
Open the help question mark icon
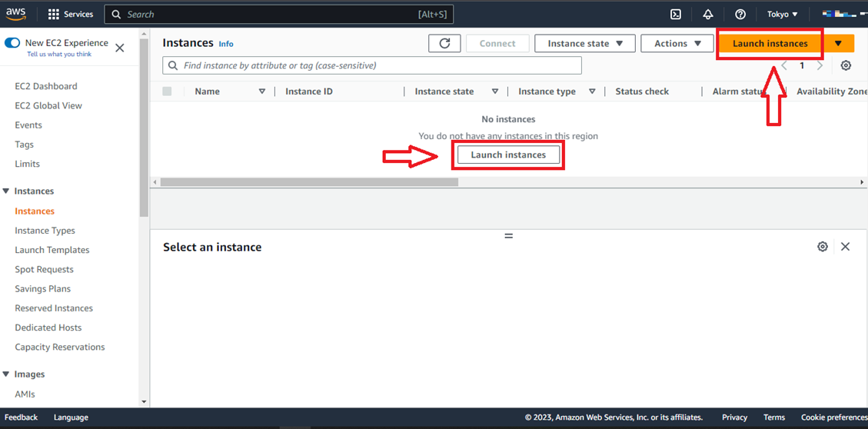740,15
